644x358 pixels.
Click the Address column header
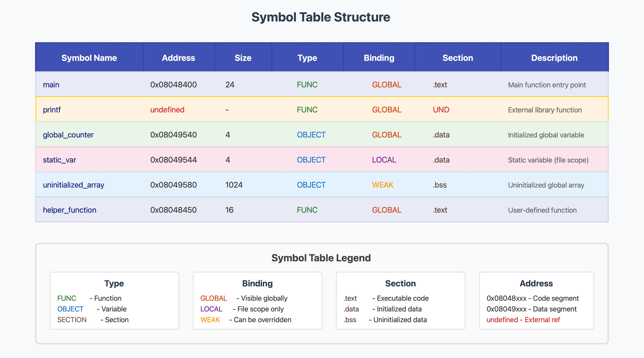[178, 58]
